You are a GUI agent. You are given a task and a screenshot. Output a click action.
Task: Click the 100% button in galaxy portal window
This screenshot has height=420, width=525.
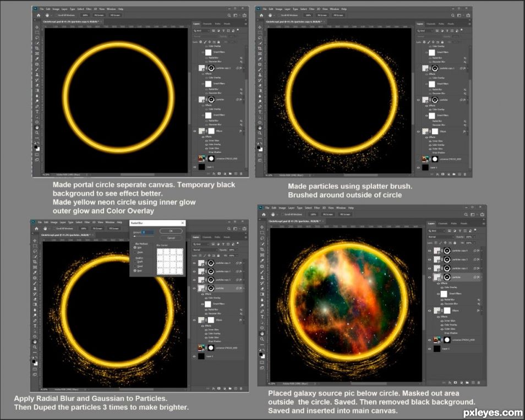(313, 214)
